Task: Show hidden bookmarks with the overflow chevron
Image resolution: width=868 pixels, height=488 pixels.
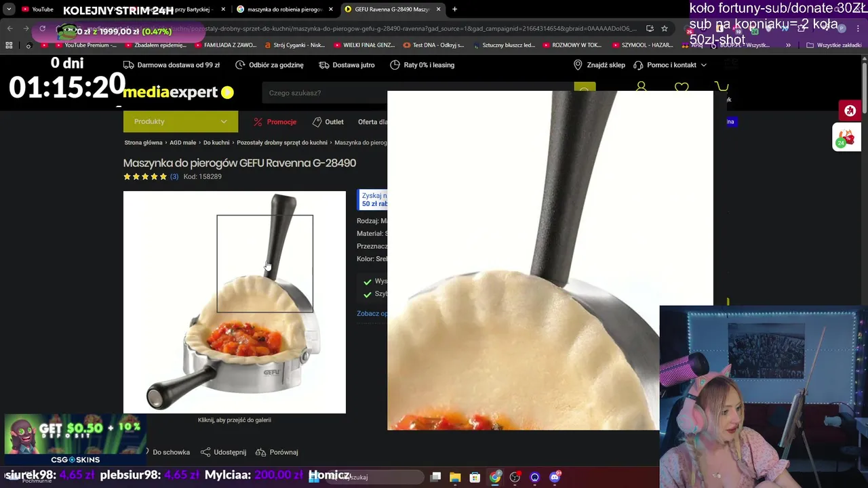Action: pyautogui.click(x=788, y=45)
